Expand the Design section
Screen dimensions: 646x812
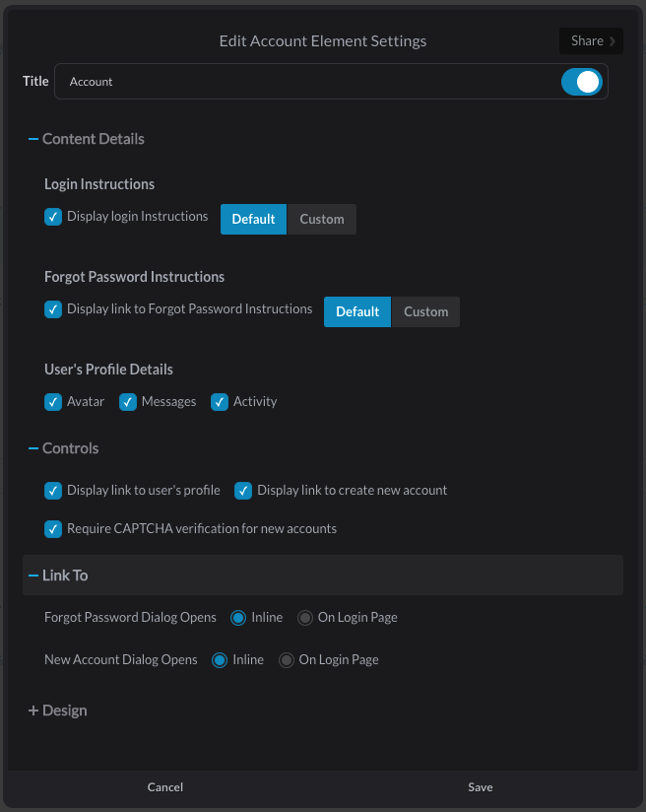tap(57, 710)
